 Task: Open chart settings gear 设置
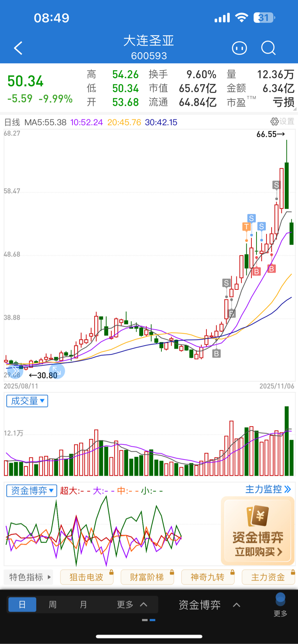tap(282, 122)
